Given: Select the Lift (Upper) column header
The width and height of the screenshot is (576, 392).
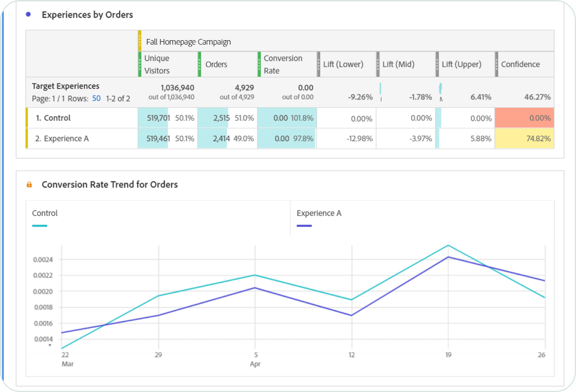Looking at the screenshot, I should pyautogui.click(x=461, y=64).
